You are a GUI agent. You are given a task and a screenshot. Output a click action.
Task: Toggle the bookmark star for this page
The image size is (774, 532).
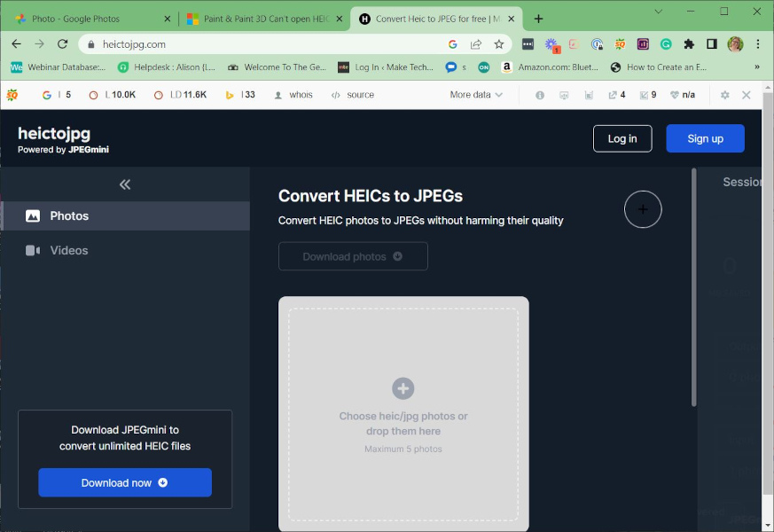499,43
